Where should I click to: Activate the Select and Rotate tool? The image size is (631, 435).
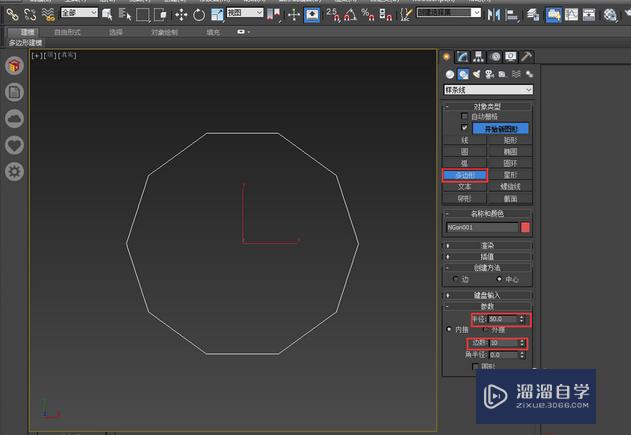(199, 15)
